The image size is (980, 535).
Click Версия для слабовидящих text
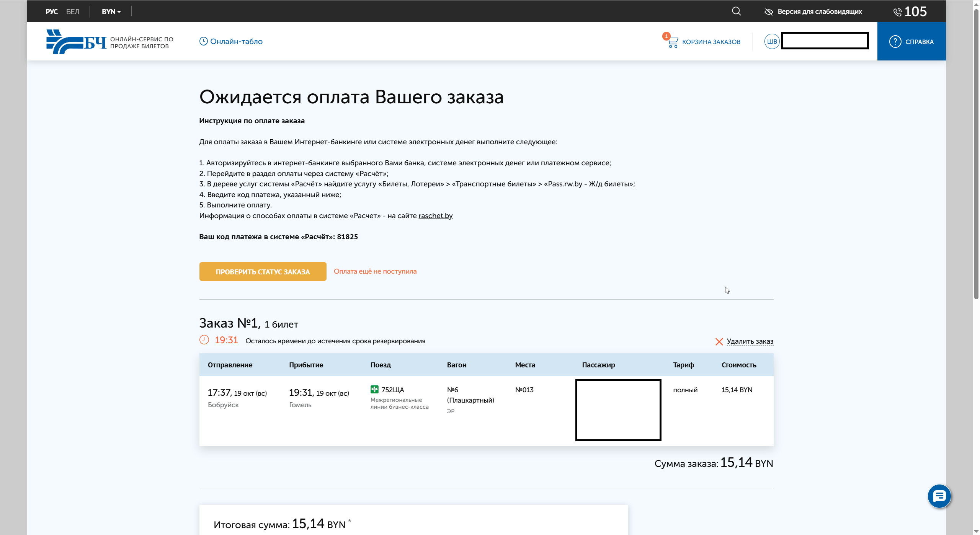click(x=820, y=11)
